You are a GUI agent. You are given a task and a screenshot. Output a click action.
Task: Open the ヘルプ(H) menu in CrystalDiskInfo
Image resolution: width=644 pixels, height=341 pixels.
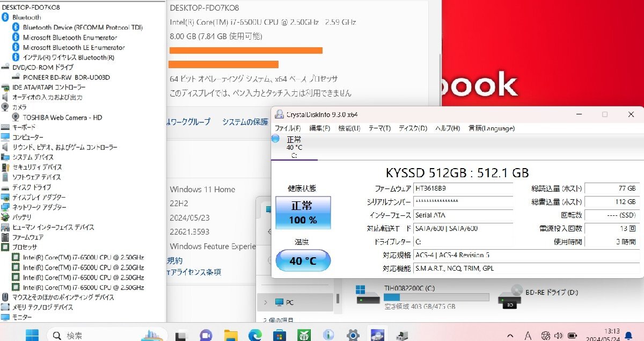pos(448,128)
